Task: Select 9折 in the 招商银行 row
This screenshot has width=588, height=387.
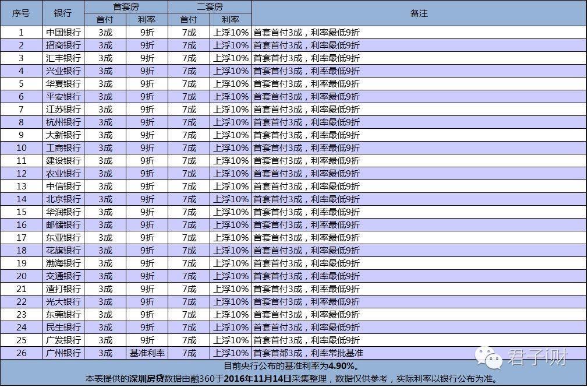Action: pos(147,45)
